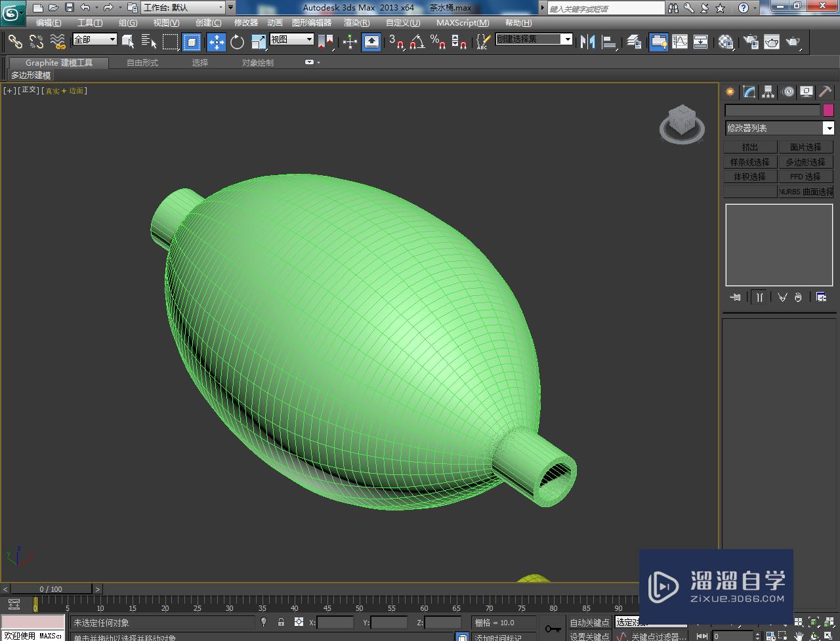Screen dimensions: 840x641
Task: Open the Hierarchy panel tab icon
Action: pyautogui.click(x=768, y=92)
